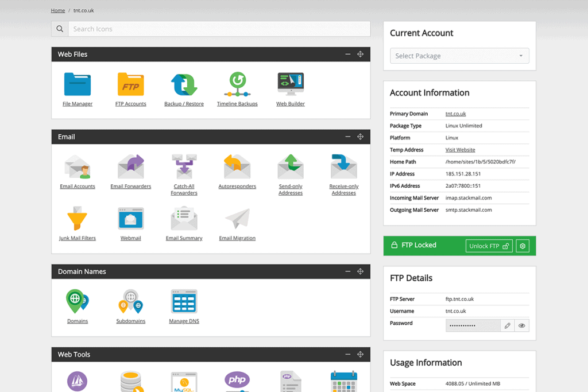The image size is (588, 392).
Task: Open Backup / Restore
Action: 184,86
